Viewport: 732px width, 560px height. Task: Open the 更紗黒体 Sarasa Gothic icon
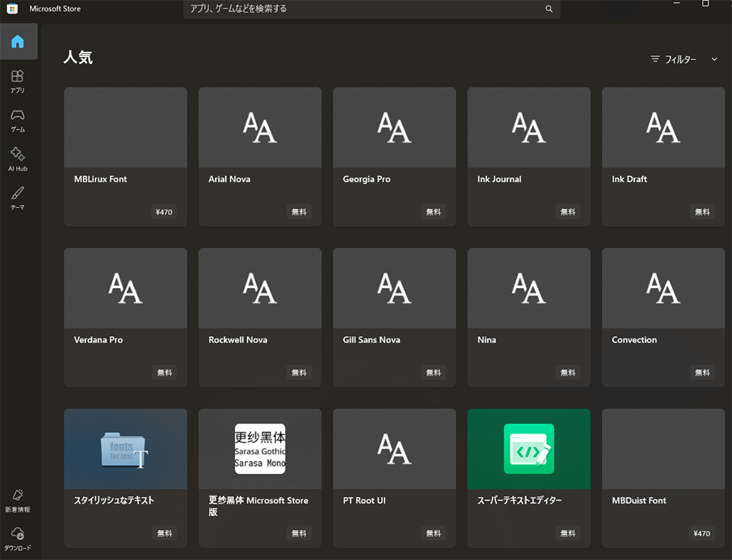[x=260, y=449]
